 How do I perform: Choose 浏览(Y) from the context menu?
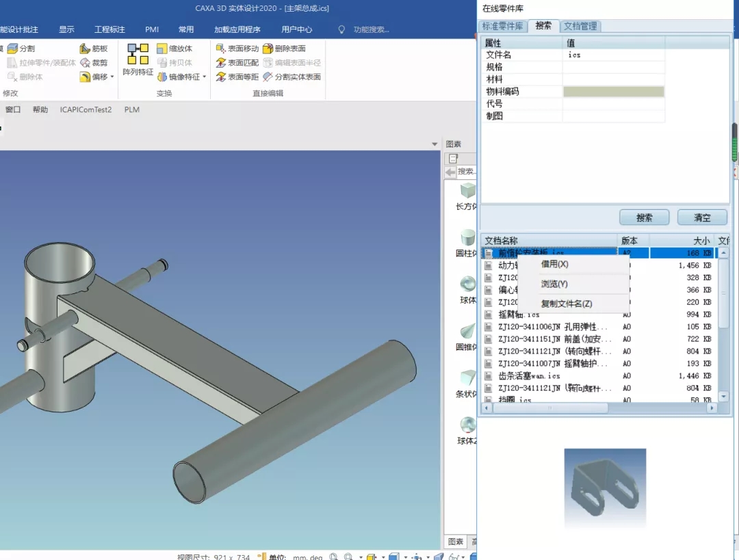(x=556, y=283)
